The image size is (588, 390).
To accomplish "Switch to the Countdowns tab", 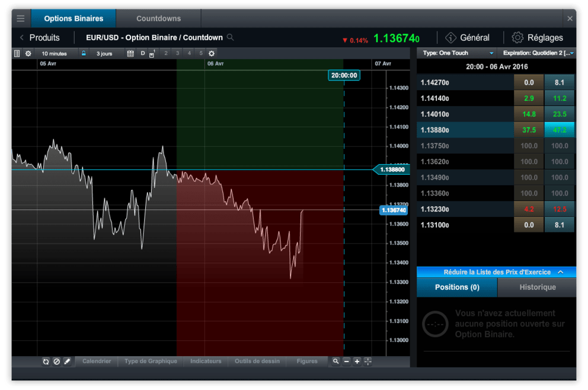I will (159, 18).
